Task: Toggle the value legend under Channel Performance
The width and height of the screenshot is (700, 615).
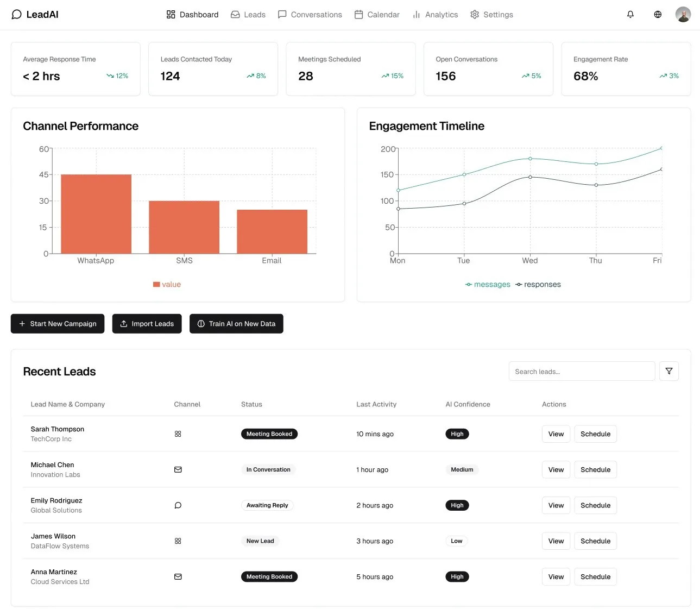Action: pos(167,284)
